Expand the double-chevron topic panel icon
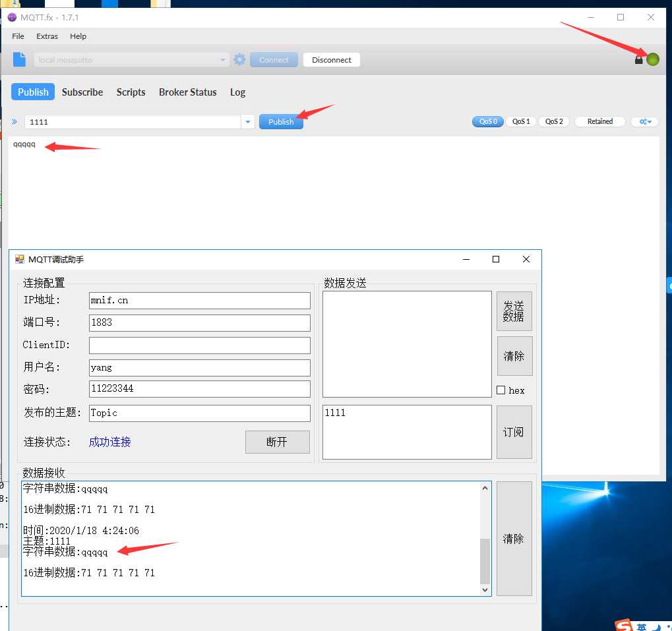Screen dimensions: 672x631 point(15,122)
